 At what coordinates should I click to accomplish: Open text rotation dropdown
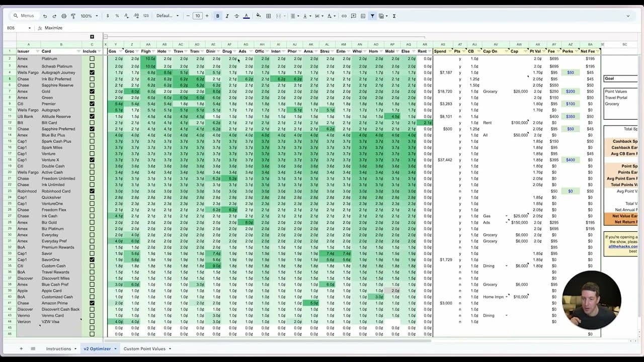330,16
